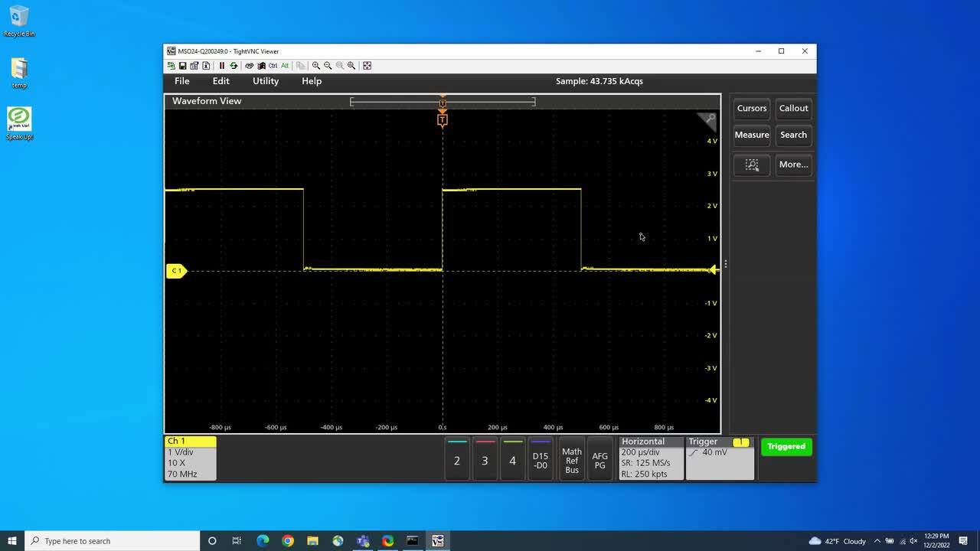Toggle the Ctrl key in TightVNC toolbar
Viewport: 980px width, 551px height.
273,66
